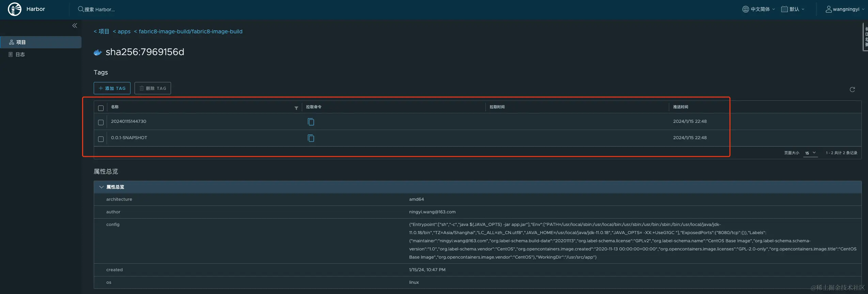Click the 删除 TAG button

[153, 88]
